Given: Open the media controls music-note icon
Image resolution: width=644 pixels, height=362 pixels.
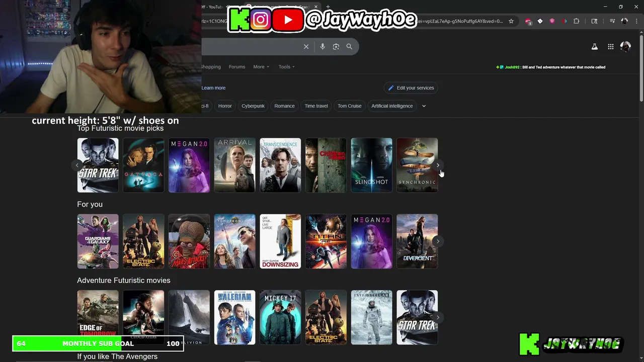Looking at the screenshot, I should click(x=612, y=21).
